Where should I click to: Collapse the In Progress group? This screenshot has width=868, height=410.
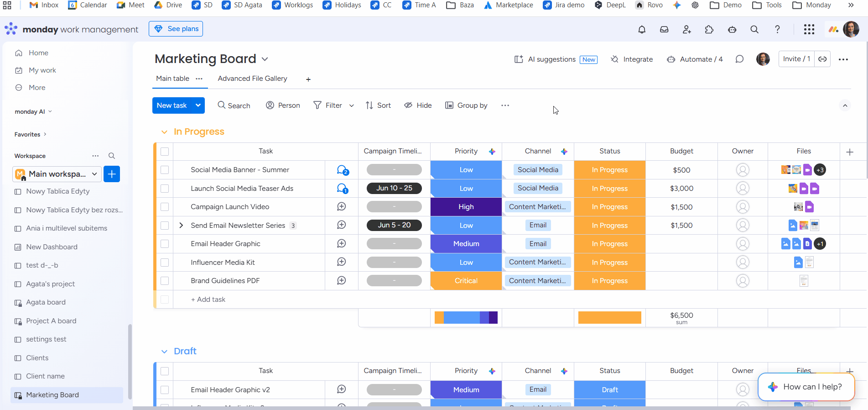click(x=164, y=132)
